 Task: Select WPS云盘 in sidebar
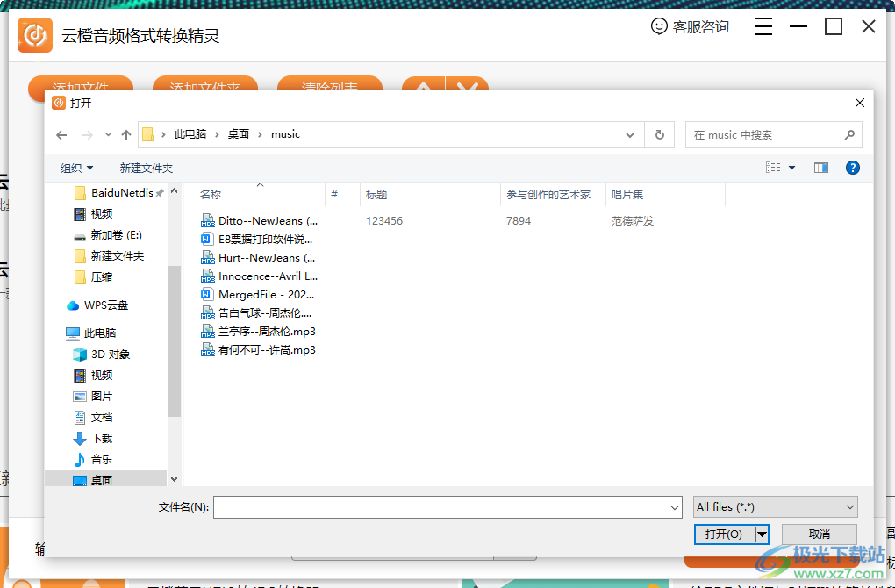click(x=97, y=305)
